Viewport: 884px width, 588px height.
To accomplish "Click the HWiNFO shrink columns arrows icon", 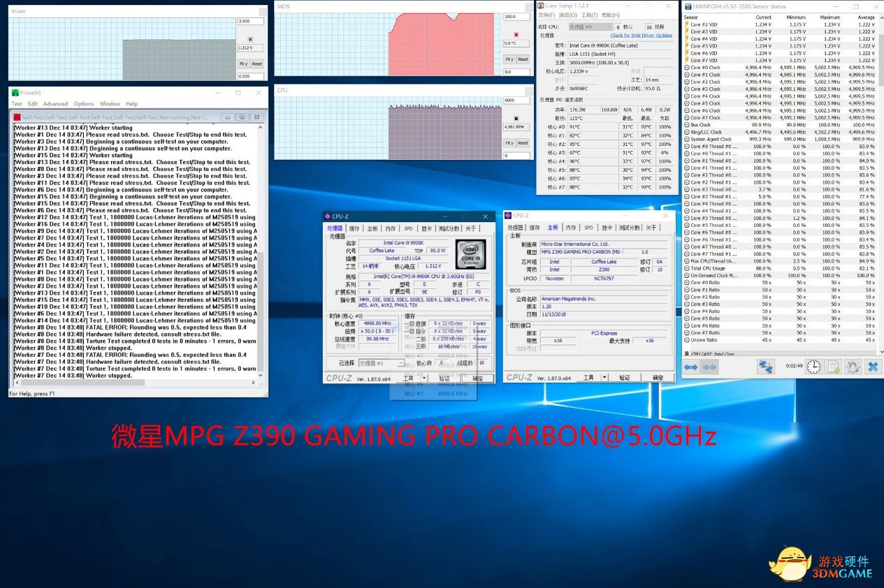I will click(709, 367).
